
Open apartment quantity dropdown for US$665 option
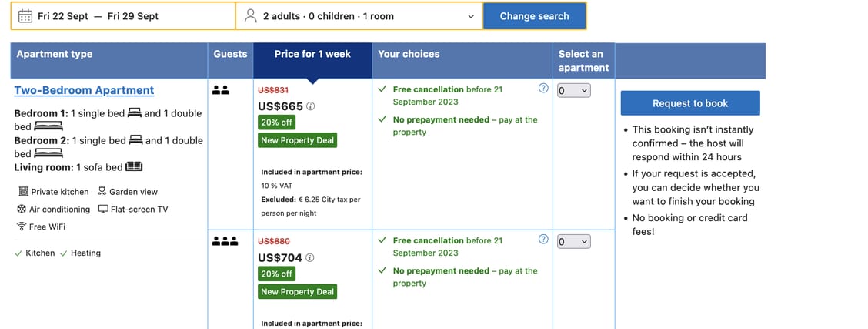tap(573, 91)
